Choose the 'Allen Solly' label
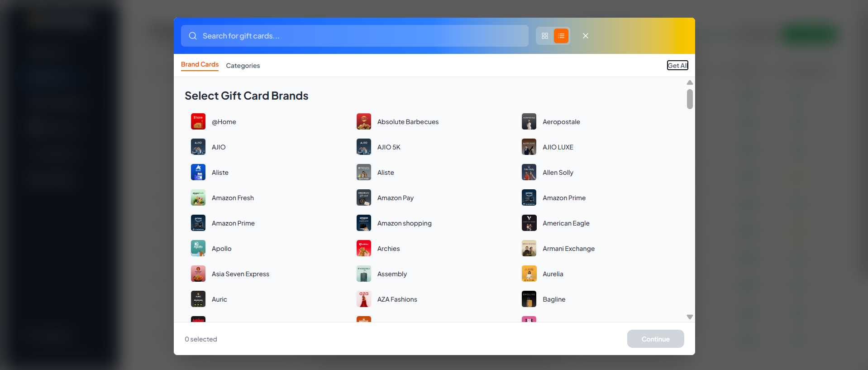Screen dimensions: 868x370 pyautogui.click(x=558, y=173)
